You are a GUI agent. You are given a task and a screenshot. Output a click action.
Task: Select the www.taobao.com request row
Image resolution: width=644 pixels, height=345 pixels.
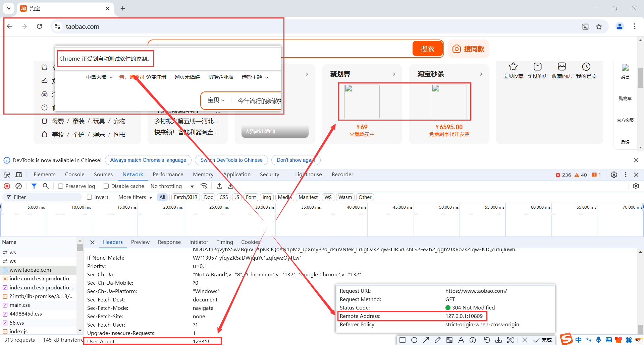tap(38, 270)
